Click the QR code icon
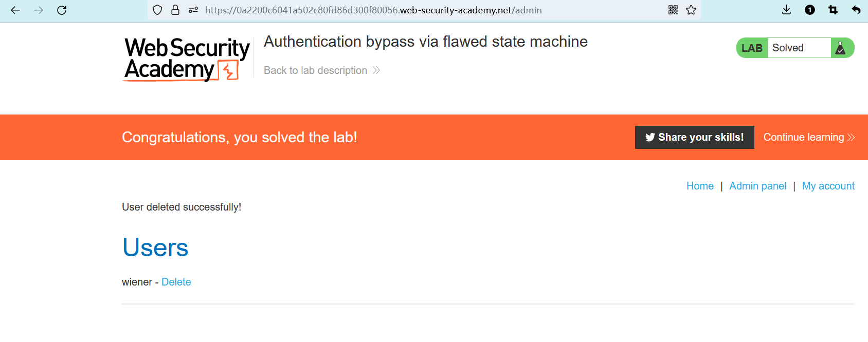Image resolution: width=868 pixels, height=342 pixels. 673,10
